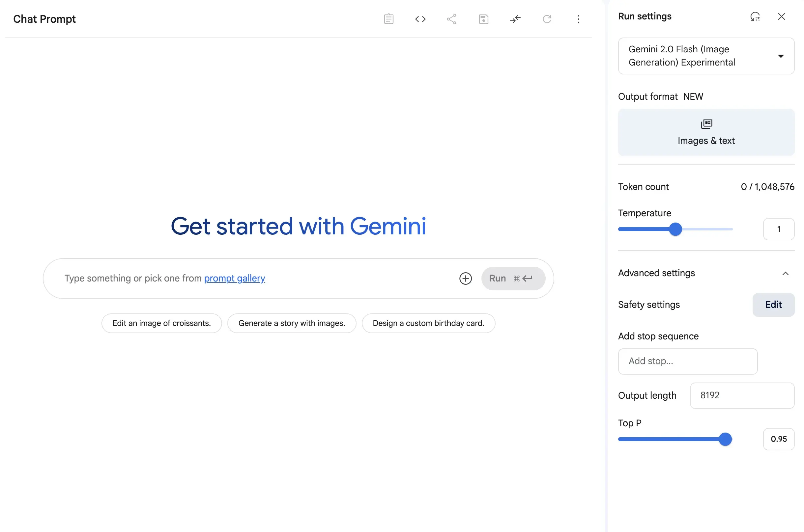Image resolution: width=804 pixels, height=532 pixels.
Task: Collapse the Advanced settings section
Action: click(785, 274)
